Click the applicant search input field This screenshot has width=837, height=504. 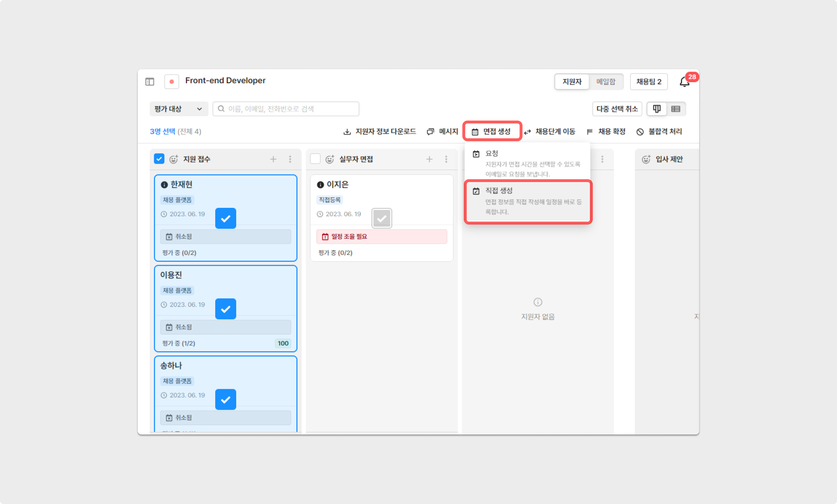pyautogui.click(x=286, y=109)
